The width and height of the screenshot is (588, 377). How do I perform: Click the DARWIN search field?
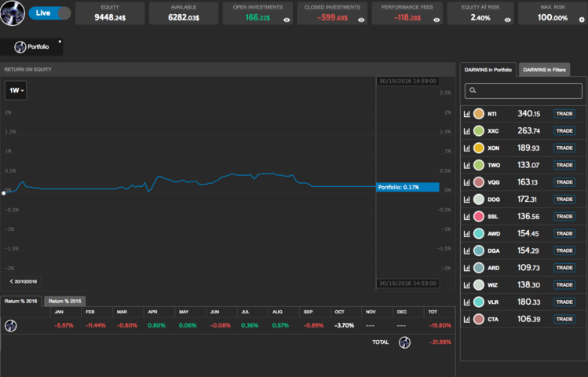(x=522, y=91)
